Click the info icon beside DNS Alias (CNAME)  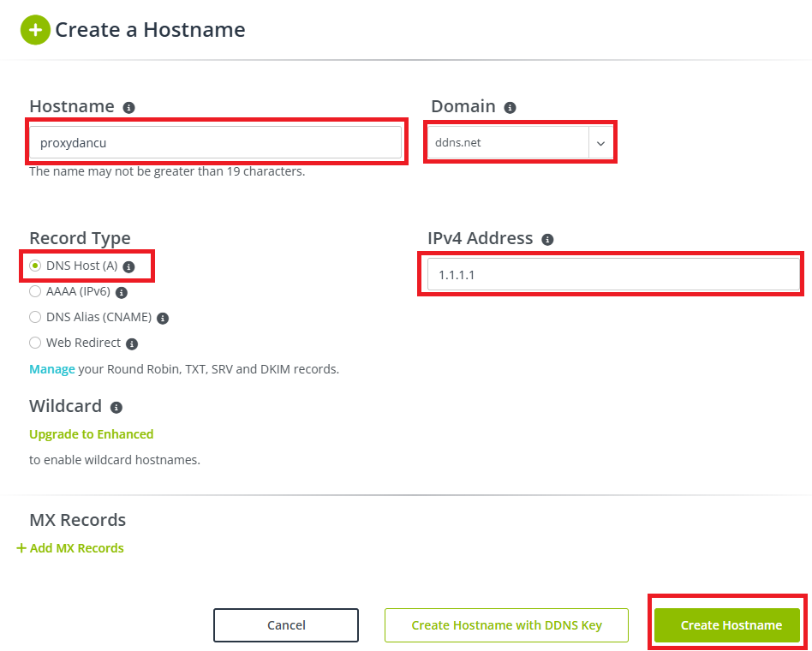pos(163,318)
